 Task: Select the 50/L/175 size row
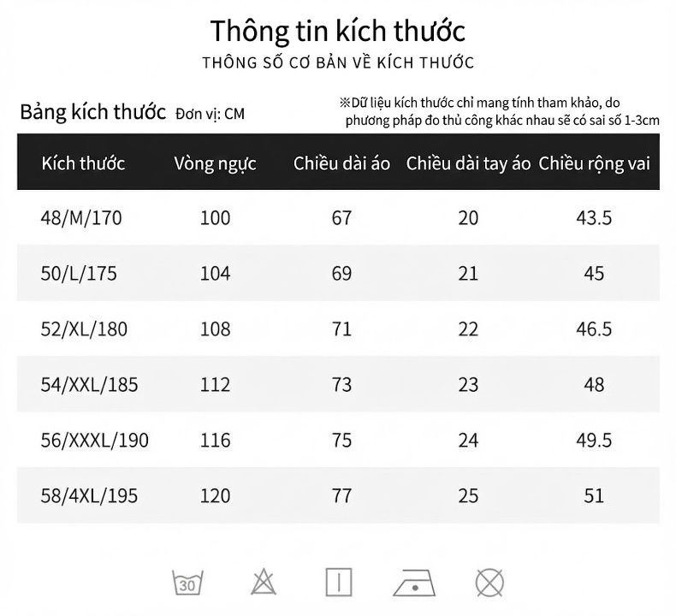click(x=339, y=273)
